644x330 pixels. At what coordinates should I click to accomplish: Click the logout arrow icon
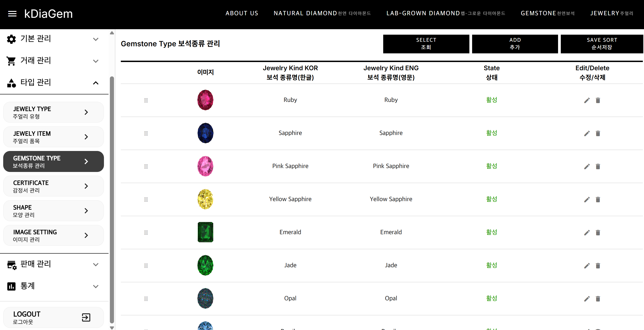pos(86,317)
